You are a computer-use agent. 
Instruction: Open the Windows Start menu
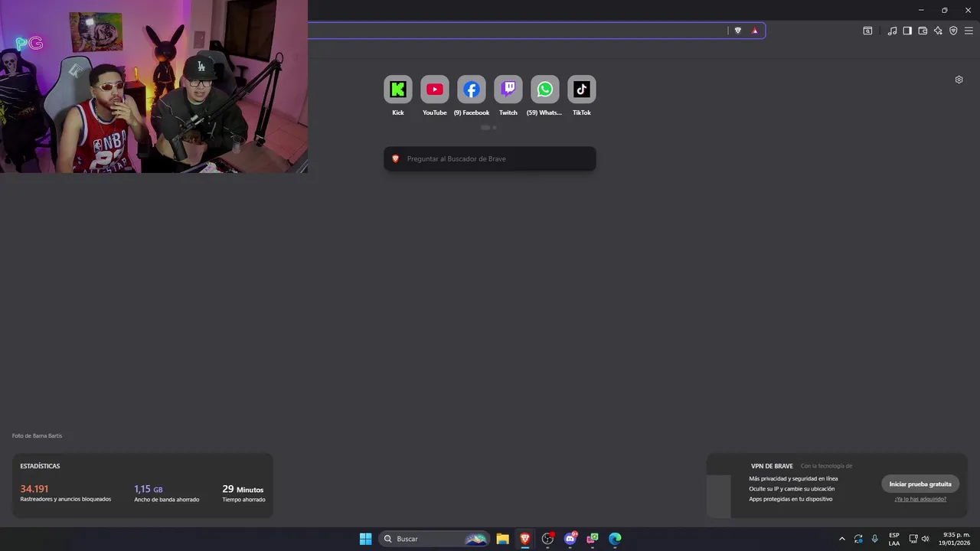[366, 539]
